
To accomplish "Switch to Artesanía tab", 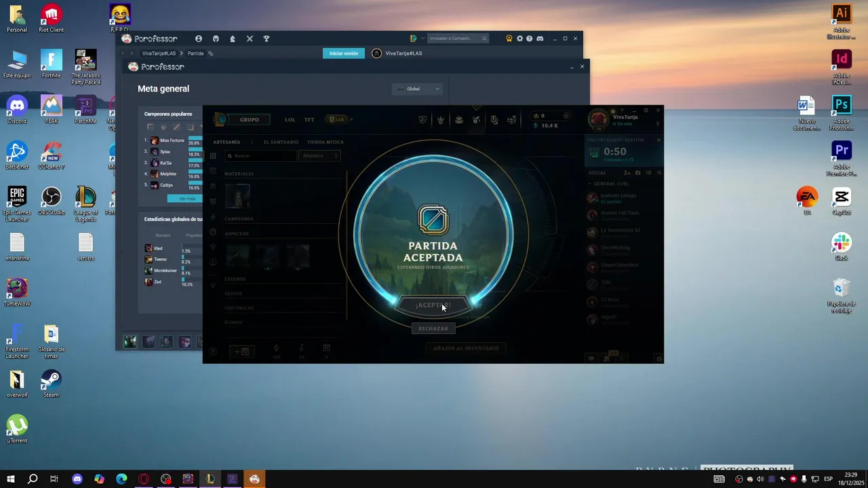I will 226,142.
